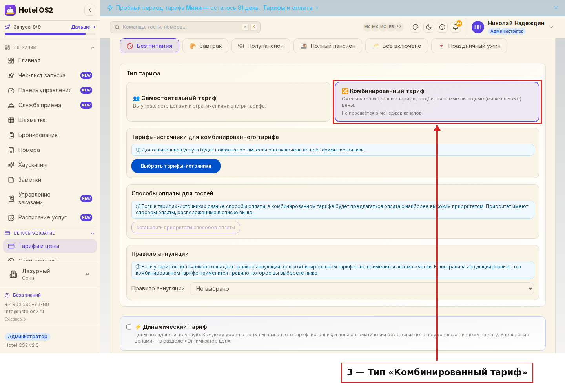Focus the command search field
The height and width of the screenshot is (392, 565).
click(185, 27)
